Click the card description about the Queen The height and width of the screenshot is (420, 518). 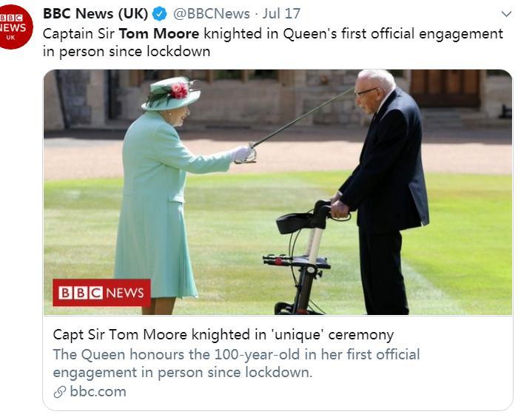236,363
